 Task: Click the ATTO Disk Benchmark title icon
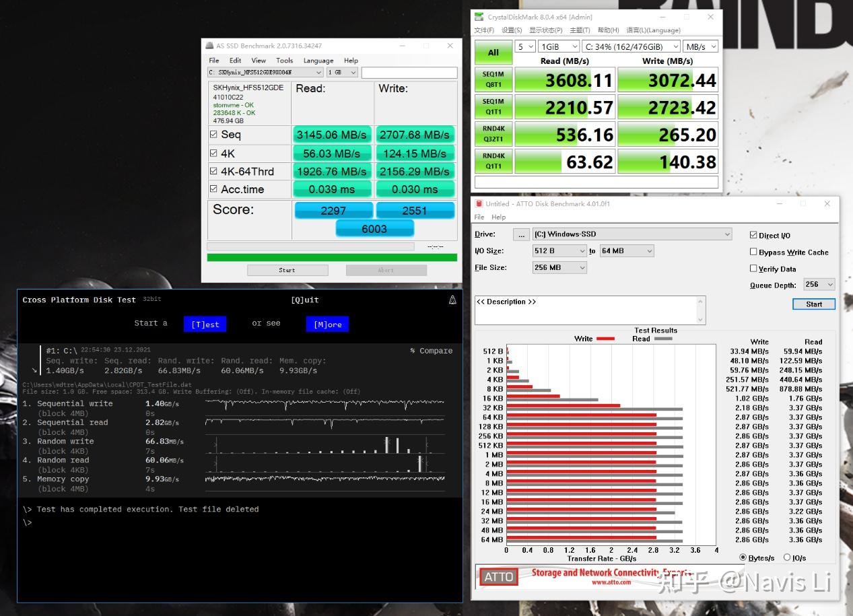[x=479, y=203]
